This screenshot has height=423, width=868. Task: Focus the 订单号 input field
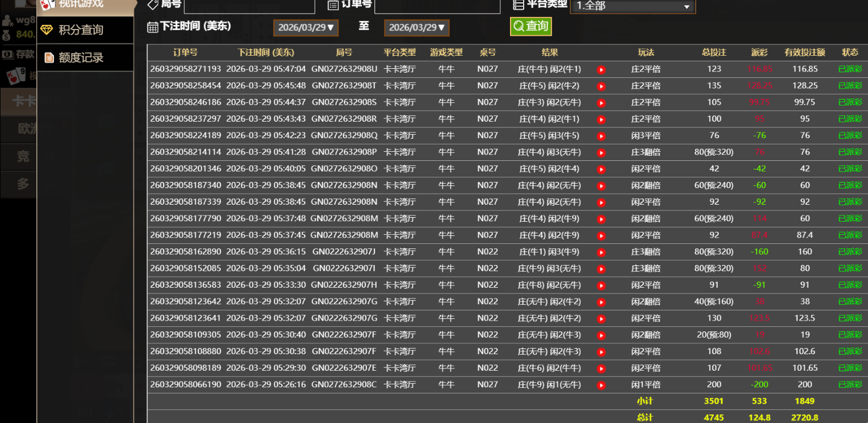pos(437,6)
